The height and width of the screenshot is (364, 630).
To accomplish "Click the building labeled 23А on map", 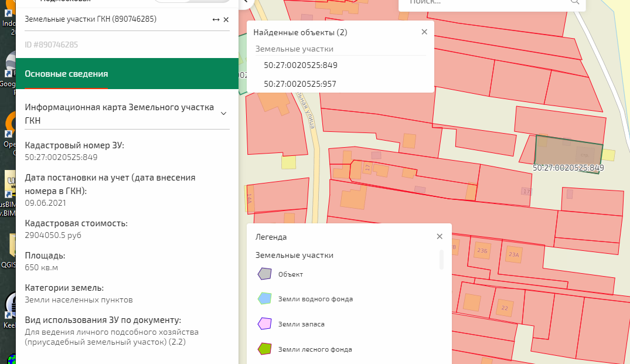I will coord(514,254).
